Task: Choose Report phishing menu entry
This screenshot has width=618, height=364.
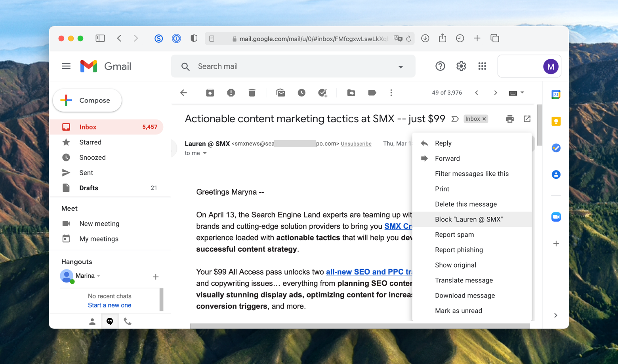Action: (472, 250)
